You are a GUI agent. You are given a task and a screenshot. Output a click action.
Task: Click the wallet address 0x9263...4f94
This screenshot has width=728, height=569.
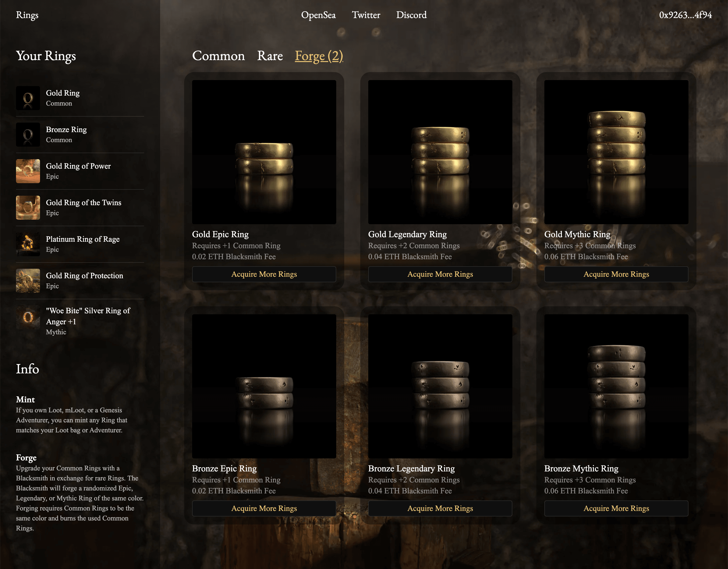click(x=685, y=15)
